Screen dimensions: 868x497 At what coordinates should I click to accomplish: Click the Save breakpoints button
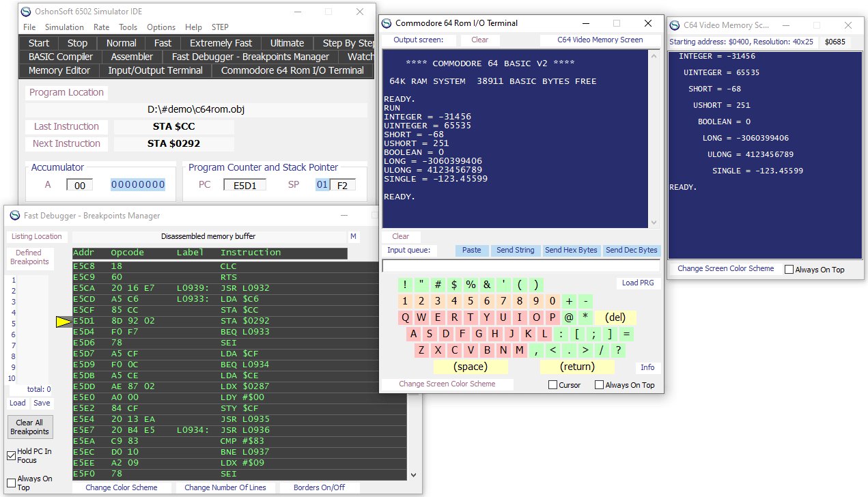click(42, 403)
